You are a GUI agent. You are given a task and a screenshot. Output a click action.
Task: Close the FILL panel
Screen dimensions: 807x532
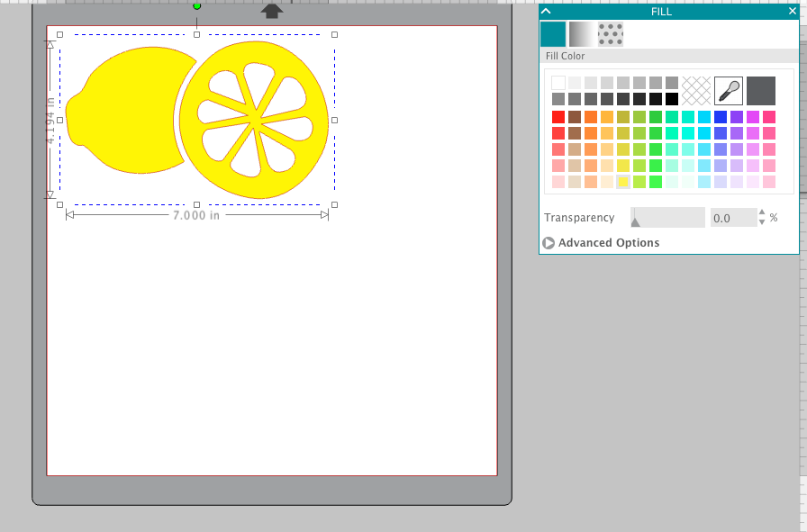(792, 11)
